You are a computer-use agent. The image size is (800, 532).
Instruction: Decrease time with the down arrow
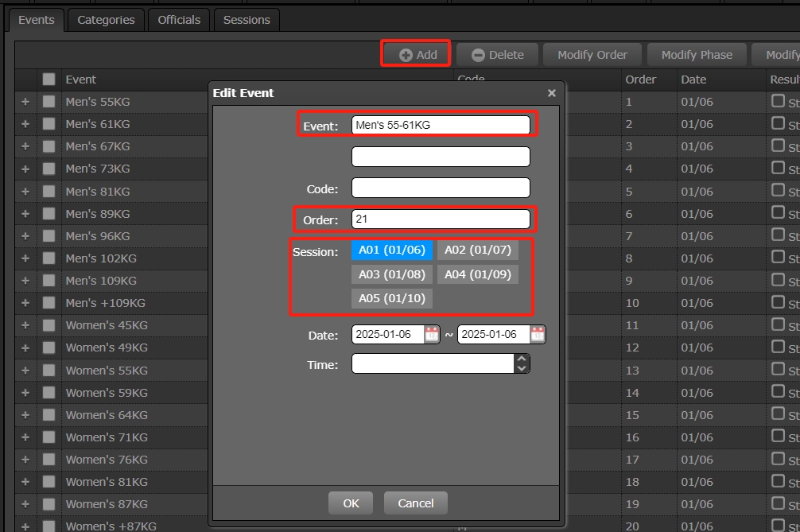pos(522,368)
